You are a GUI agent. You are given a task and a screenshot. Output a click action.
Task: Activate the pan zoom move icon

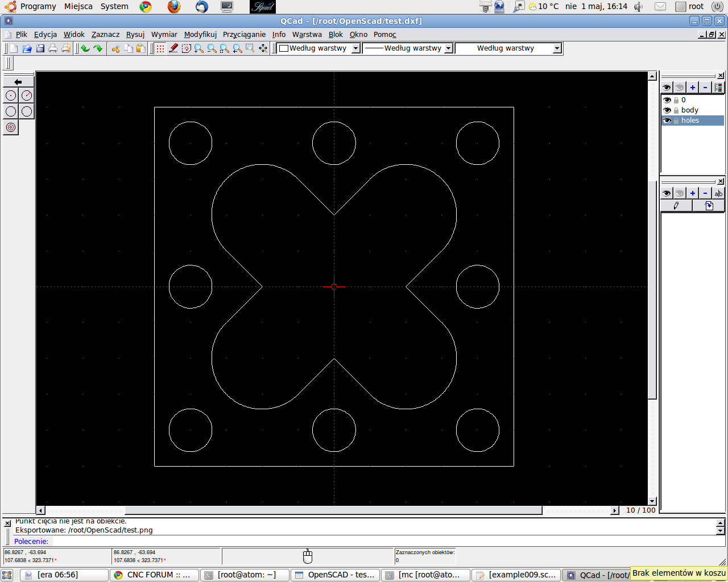coord(263,48)
